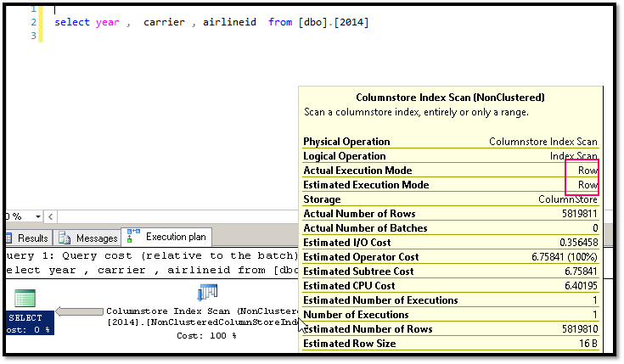
Task: Switch to the Results tab
Action: 29,238
